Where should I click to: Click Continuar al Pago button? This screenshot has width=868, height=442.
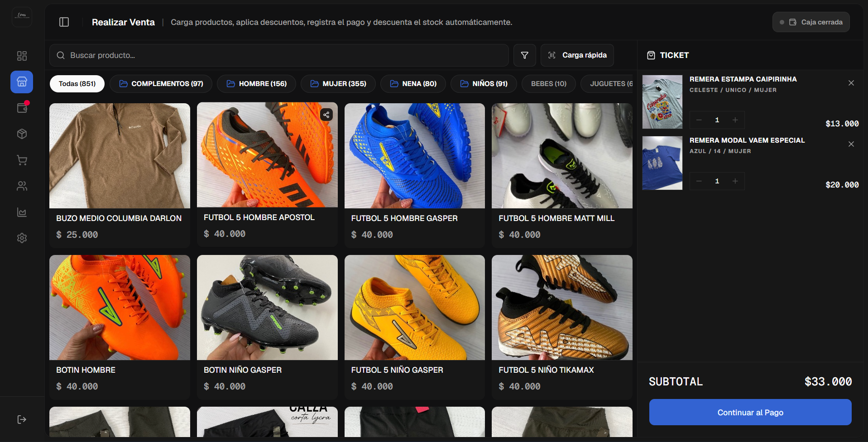(x=750, y=412)
